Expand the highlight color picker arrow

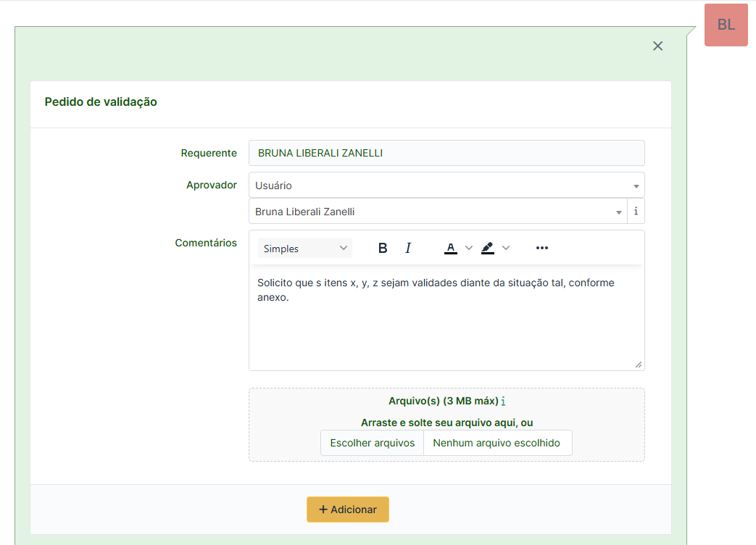[x=506, y=249]
